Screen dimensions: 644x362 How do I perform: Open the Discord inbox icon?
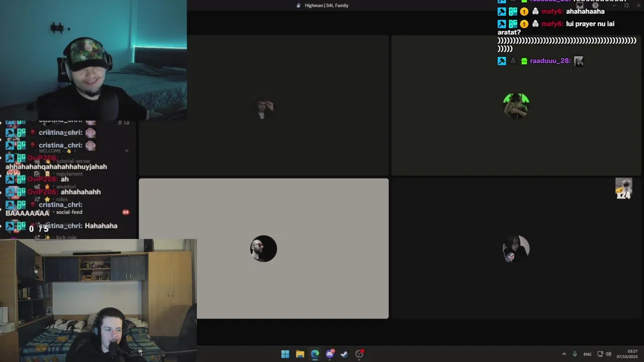580,6
